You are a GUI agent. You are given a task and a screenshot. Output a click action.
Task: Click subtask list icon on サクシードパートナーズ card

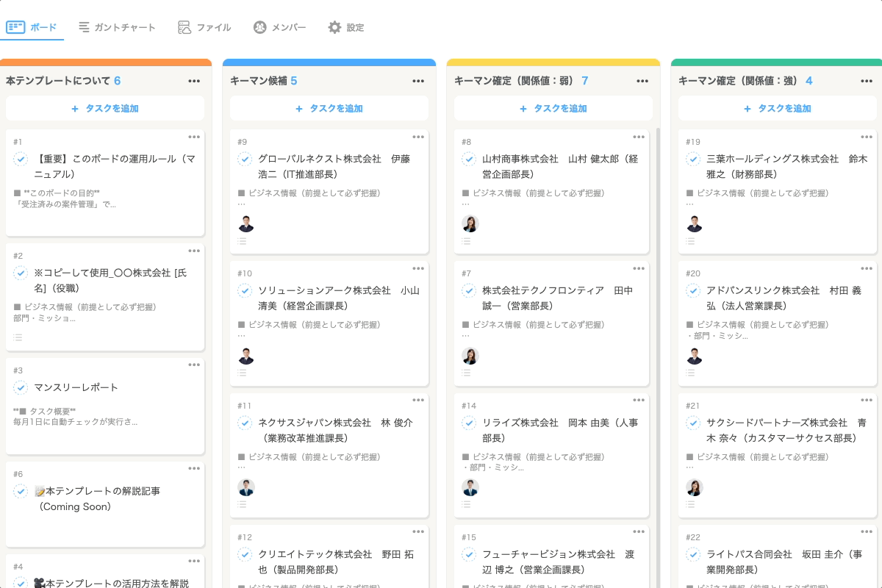tap(690, 504)
